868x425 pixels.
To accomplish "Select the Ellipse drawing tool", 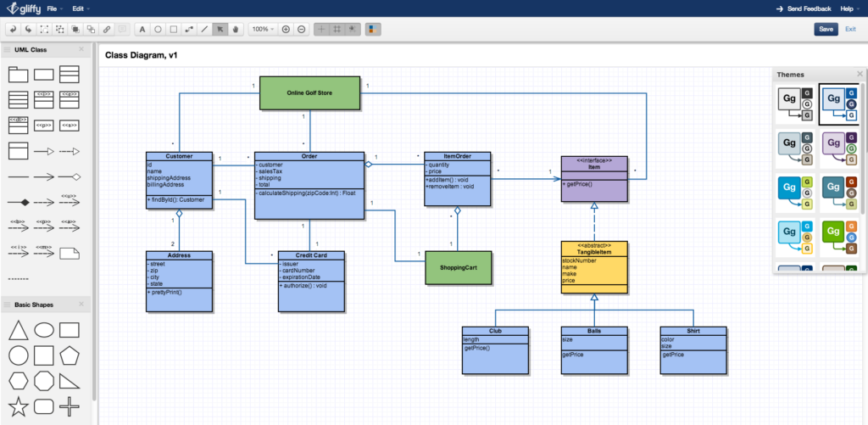I will pyautogui.click(x=158, y=29).
